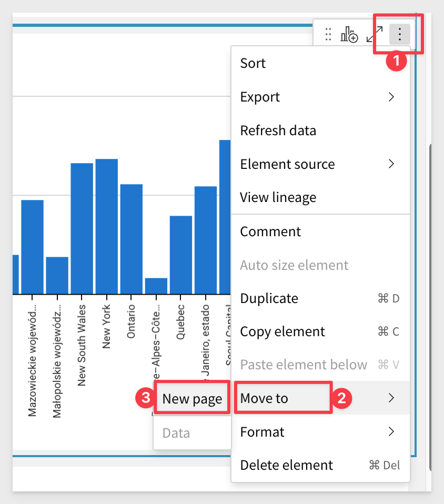Click Comment in the menu
Screen dimensions: 444x504
click(270, 231)
